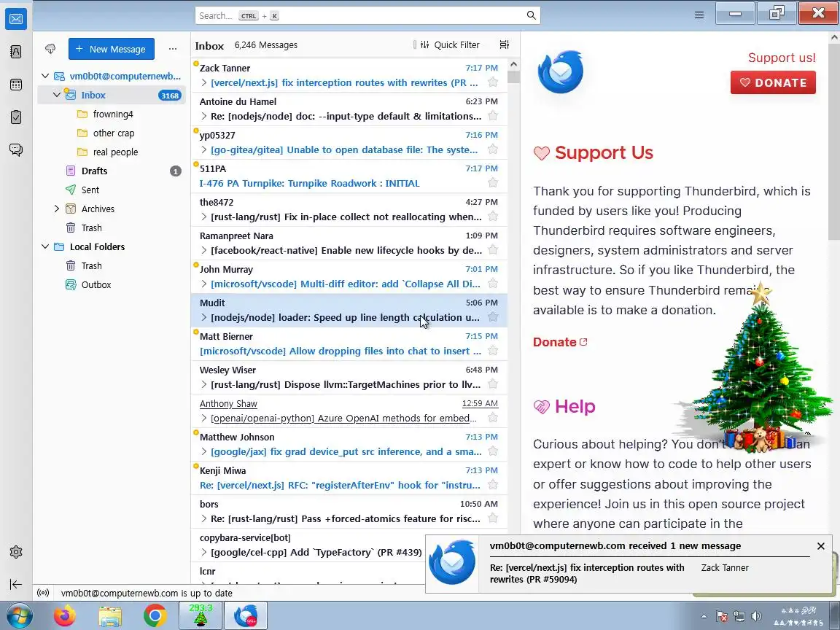Image resolution: width=840 pixels, height=630 pixels.
Task: Collapse the vm0b0t account tree
Action: [x=45, y=76]
